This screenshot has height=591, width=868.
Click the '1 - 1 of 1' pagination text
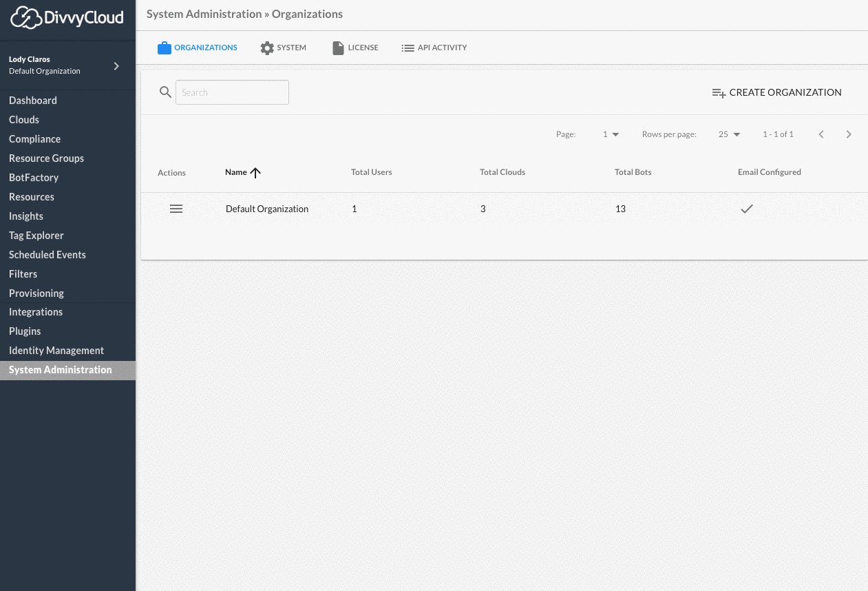pos(778,134)
